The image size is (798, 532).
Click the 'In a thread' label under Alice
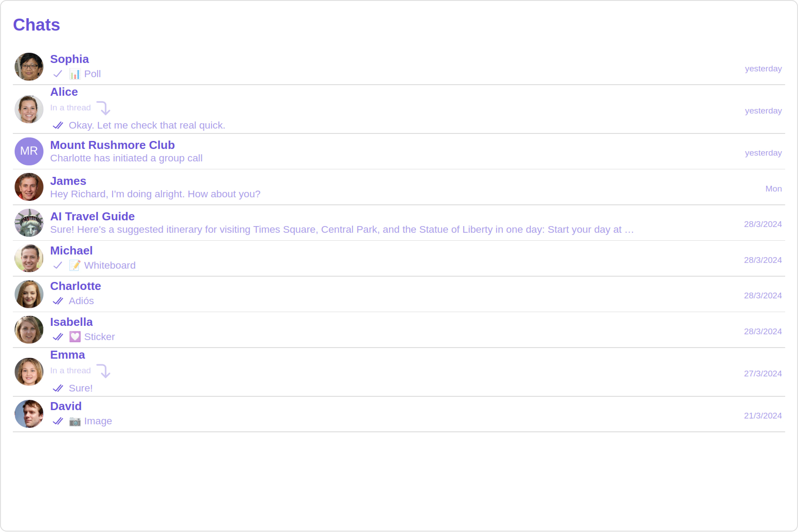pyautogui.click(x=70, y=108)
